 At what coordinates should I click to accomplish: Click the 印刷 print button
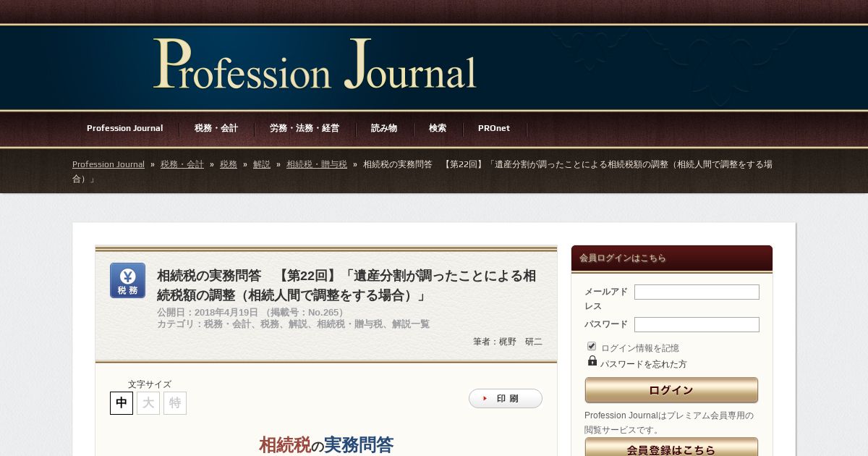tap(506, 399)
